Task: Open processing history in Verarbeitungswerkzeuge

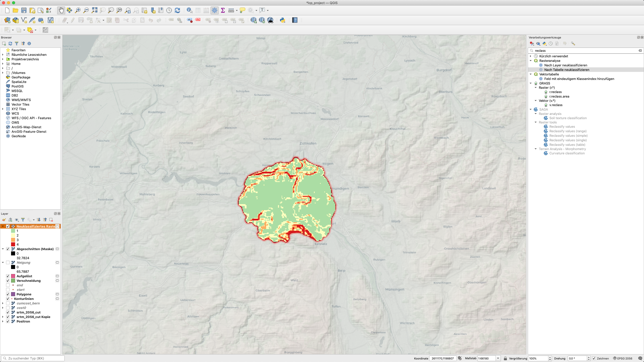Action: [551, 43]
